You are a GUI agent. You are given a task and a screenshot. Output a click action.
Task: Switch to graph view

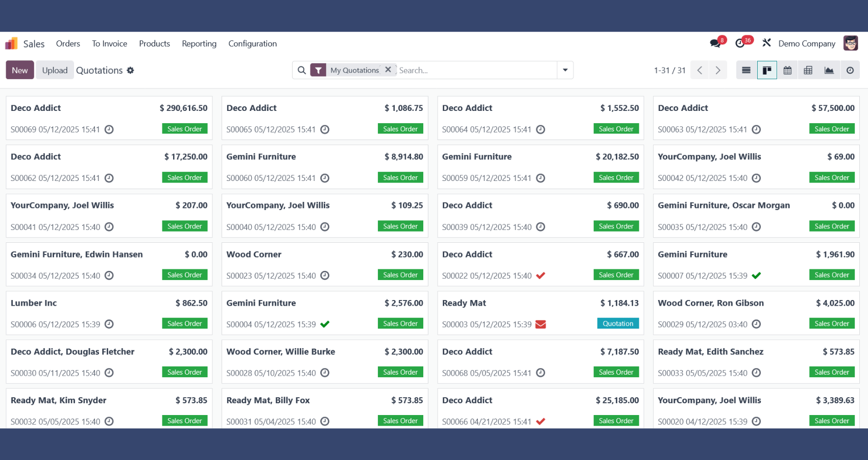[829, 70]
